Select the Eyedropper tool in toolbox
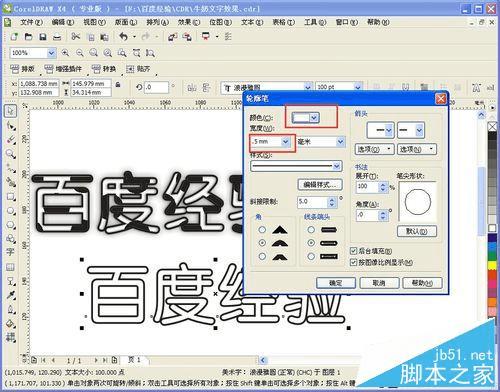 (11, 295)
